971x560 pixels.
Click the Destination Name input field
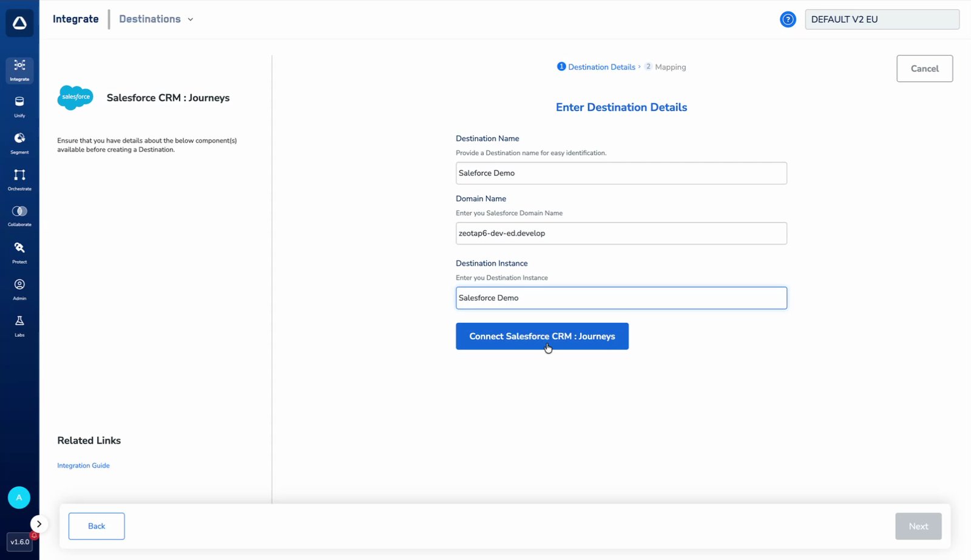click(621, 173)
